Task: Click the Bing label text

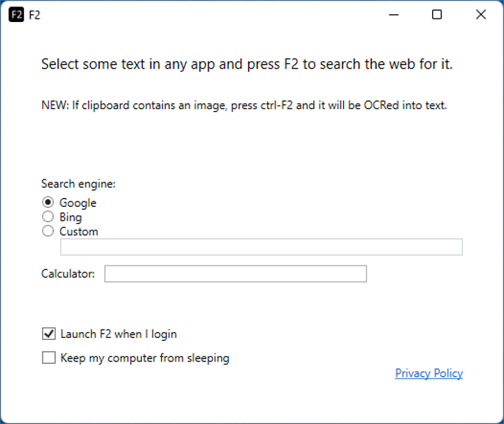Action: point(69,217)
